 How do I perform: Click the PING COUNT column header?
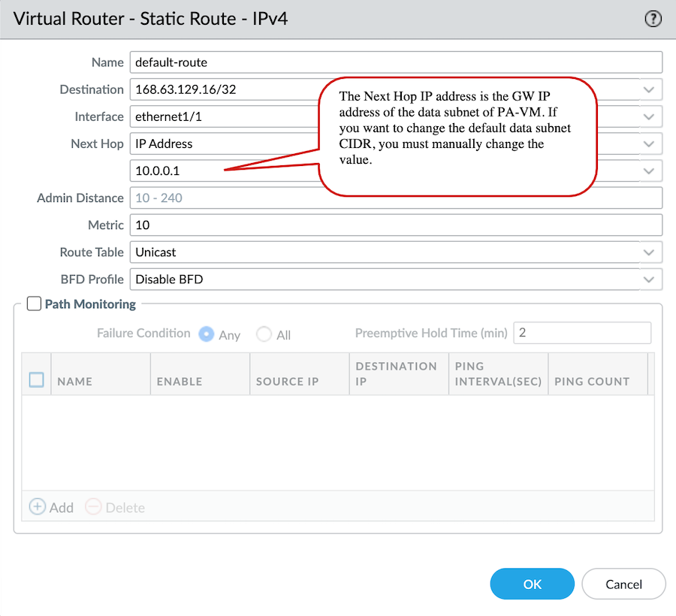pos(592,381)
